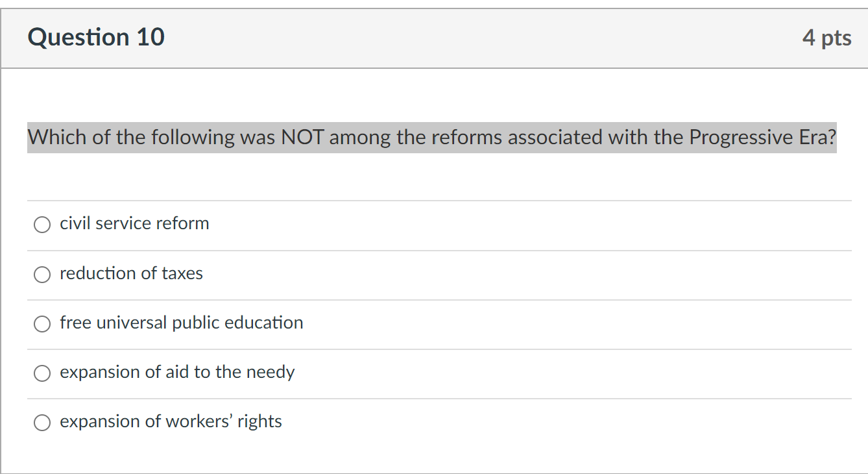The image size is (868, 474).
Task: Click the 'civil service reform' answer label
Action: [134, 223]
